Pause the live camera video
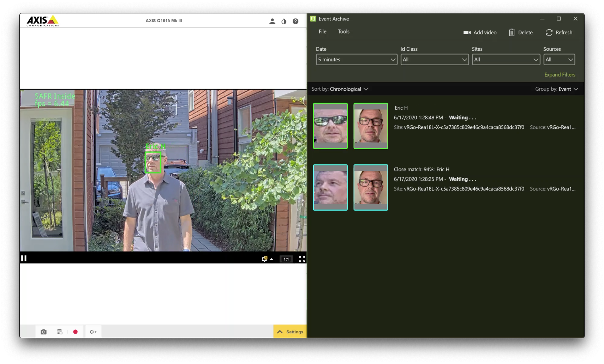604x364 pixels. pos(24,258)
